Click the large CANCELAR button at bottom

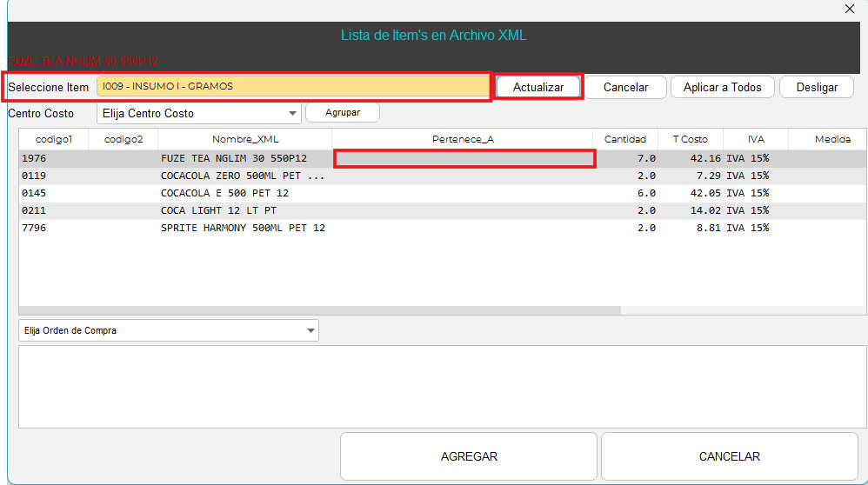(x=729, y=456)
